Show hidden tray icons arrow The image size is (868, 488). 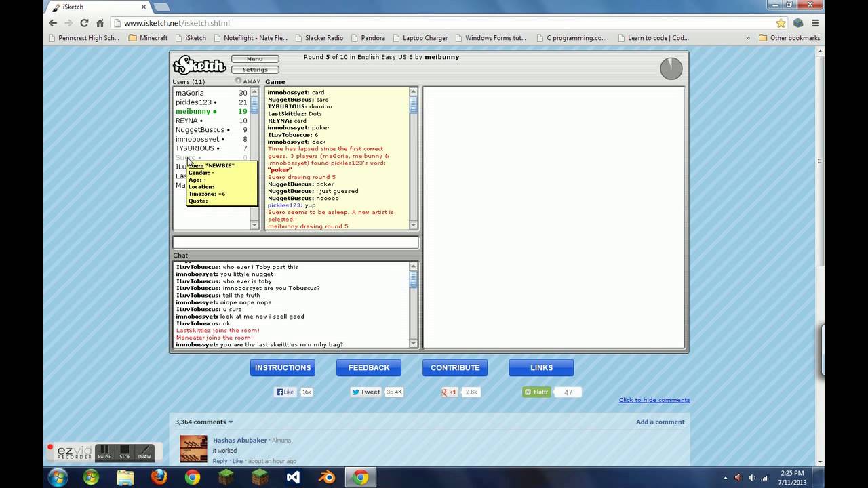(725, 478)
